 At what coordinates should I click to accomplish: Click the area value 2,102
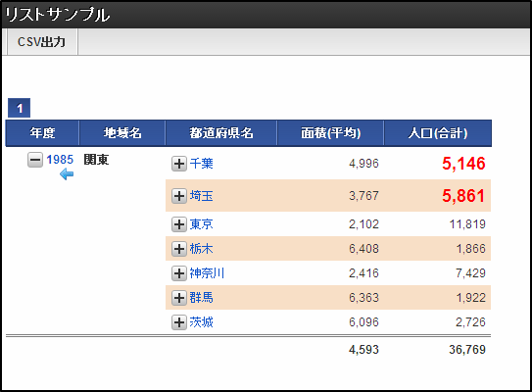pos(363,224)
